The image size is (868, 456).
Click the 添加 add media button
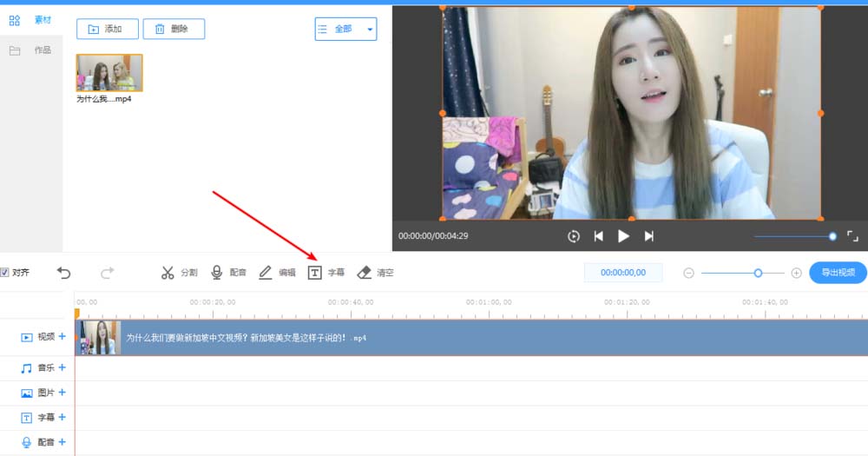(x=101, y=29)
